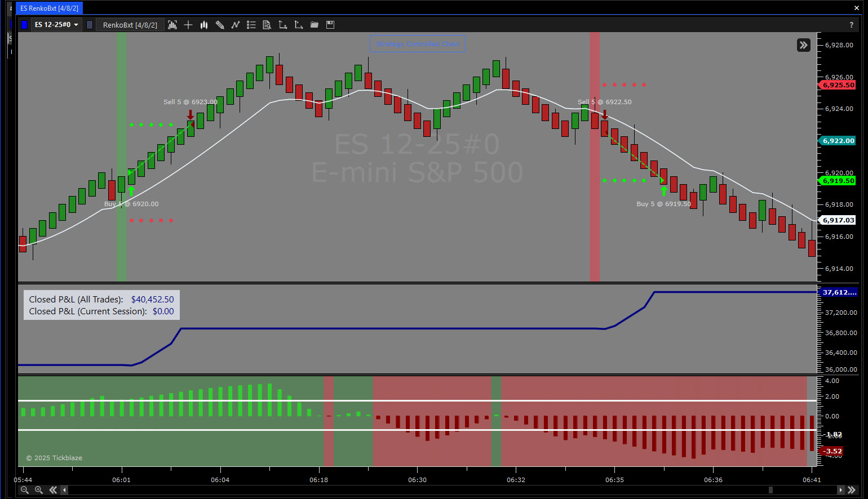Click the horizontal scrollbar thumb
This screenshot has width=868, height=499.
tap(770, 490)
